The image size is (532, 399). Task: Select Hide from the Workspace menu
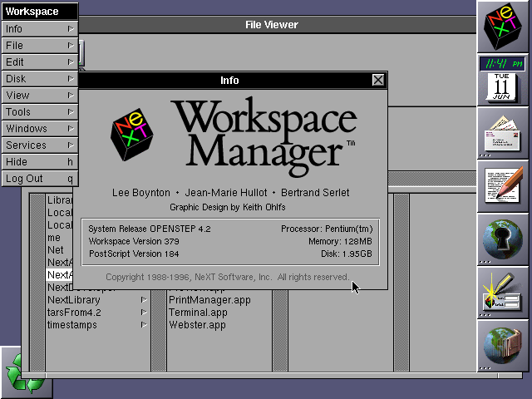click(39, 162)
